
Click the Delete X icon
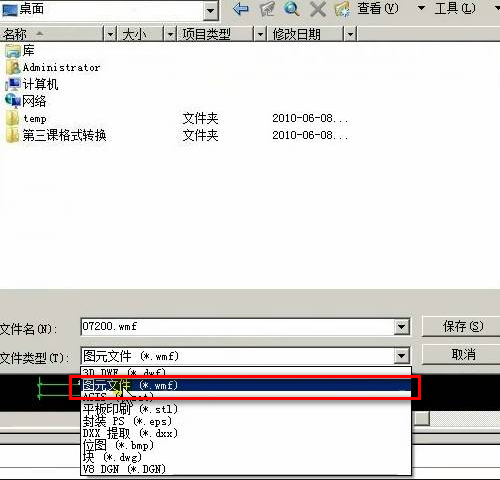[x=318, y=9]
